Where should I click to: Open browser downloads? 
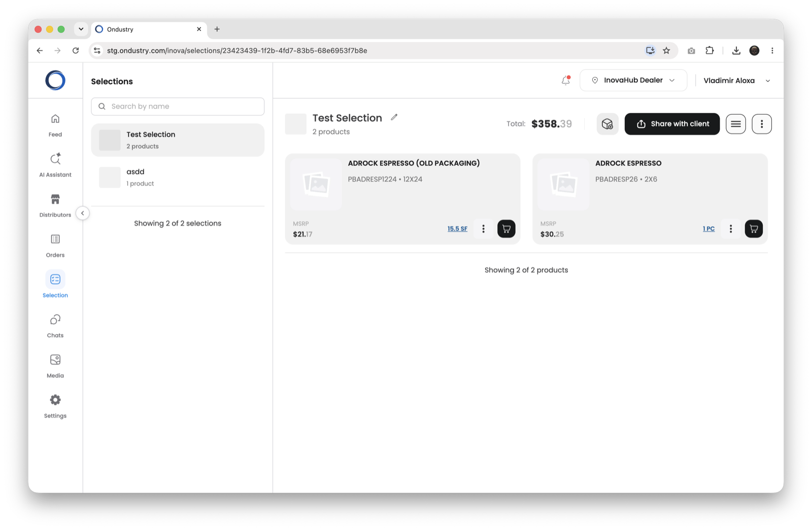point(736,51)
